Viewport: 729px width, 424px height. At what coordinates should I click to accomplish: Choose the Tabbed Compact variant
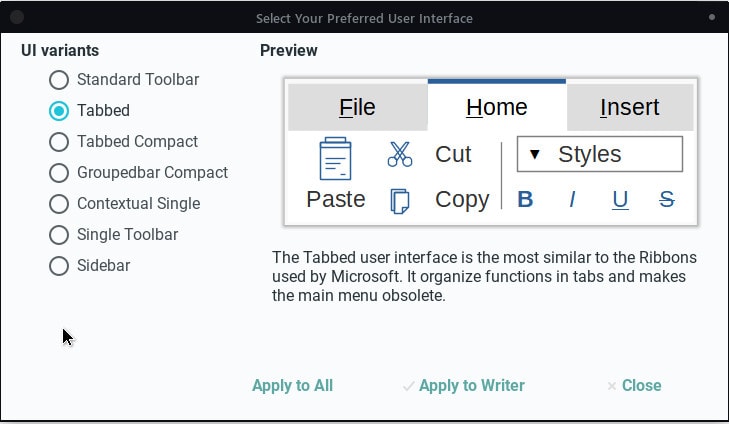tap(59, 142)
